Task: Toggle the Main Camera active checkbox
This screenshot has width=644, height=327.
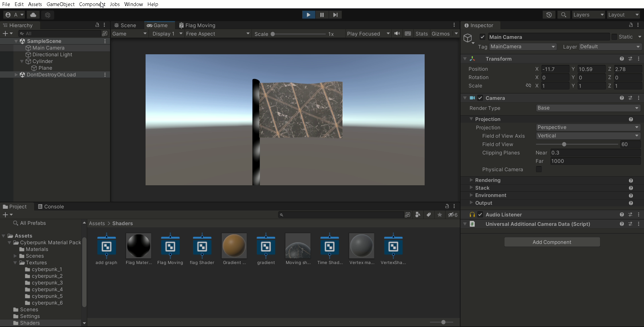Action: 482,37
